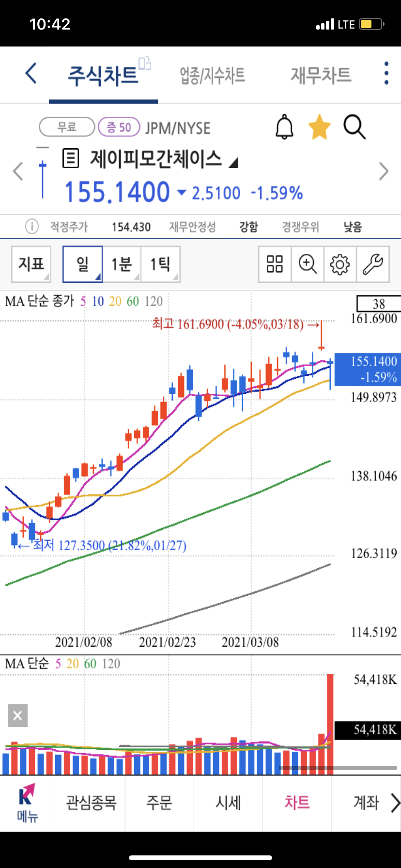The image size is (401, 868).
Task: Tap MA 단순 volume legend label
Action: [x=27, y=664]
